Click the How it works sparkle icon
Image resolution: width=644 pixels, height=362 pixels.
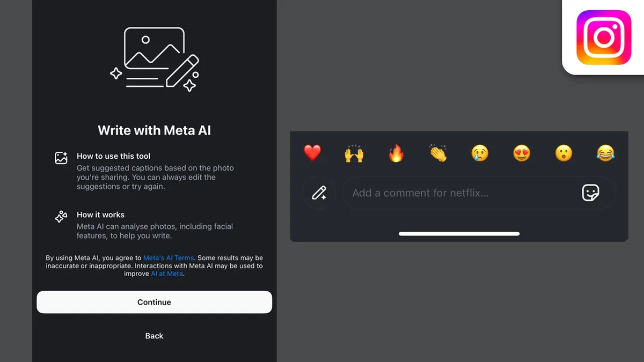pyautogui.click(x=61, y=217)
